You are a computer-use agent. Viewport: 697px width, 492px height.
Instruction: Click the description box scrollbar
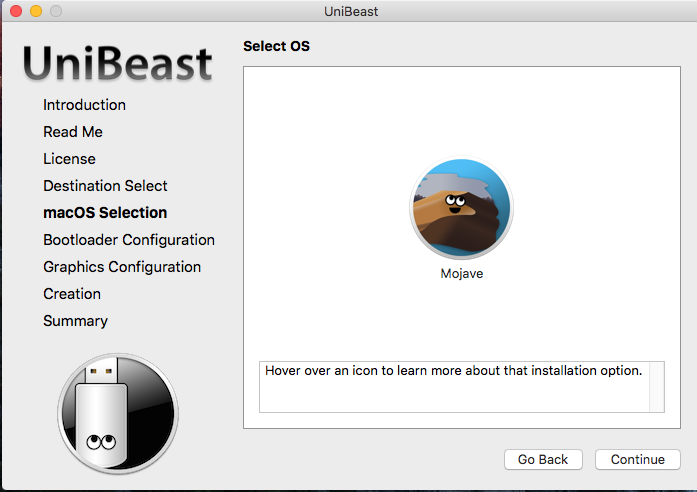tap(657, 387)
